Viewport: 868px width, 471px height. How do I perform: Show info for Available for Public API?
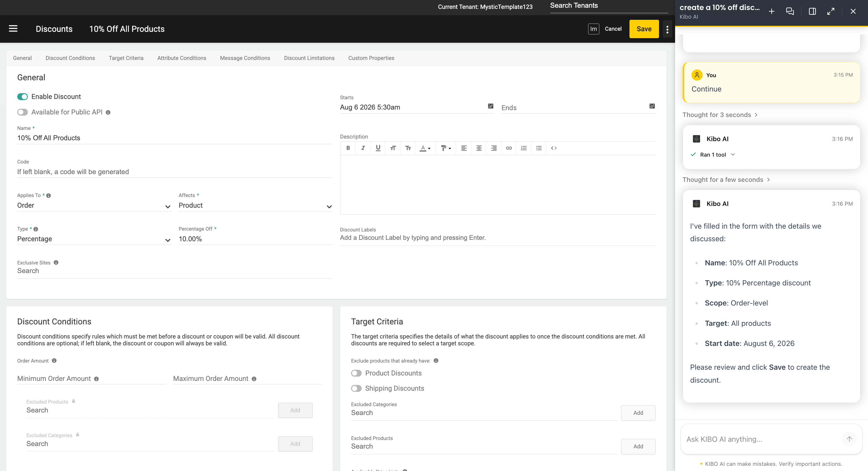coord(108,112)
